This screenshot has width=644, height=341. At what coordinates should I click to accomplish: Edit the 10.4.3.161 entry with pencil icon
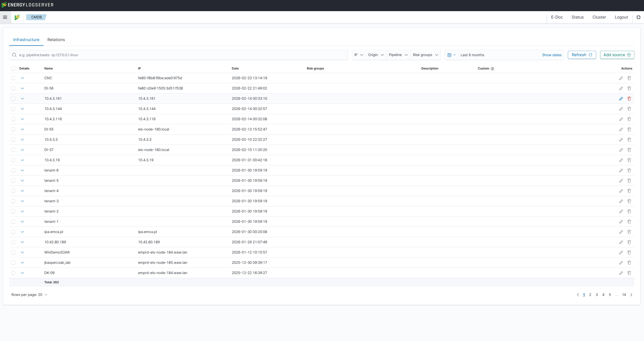621,99
